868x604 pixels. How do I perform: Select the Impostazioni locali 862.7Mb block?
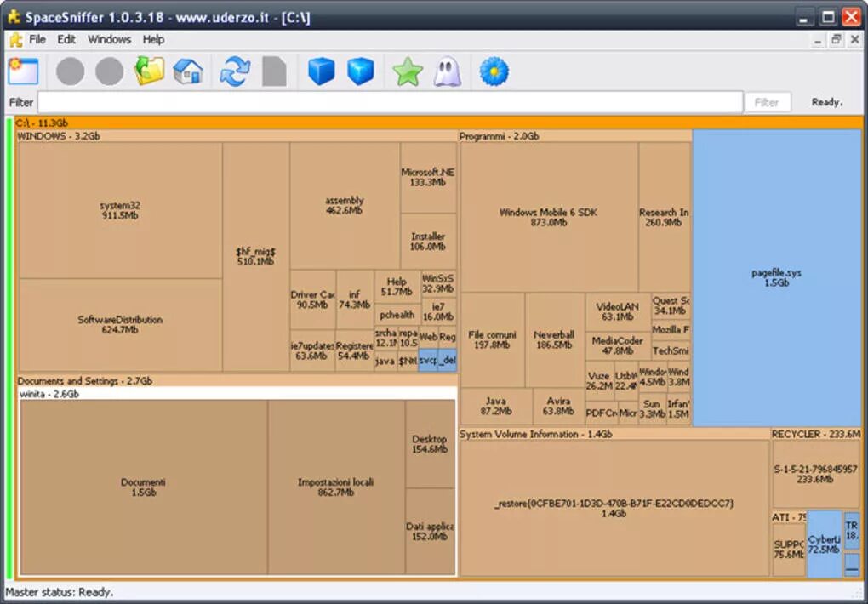pos(336,487)
